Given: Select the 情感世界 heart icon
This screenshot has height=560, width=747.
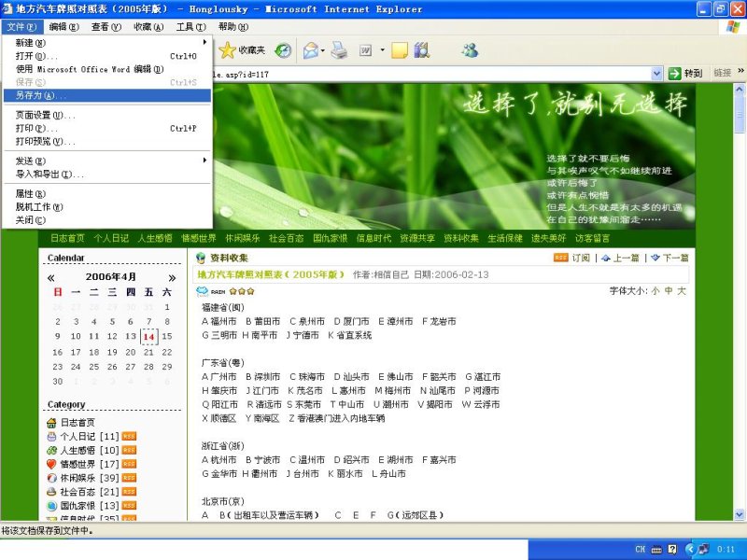Looking at the screenshot, I should coord(52,464).
